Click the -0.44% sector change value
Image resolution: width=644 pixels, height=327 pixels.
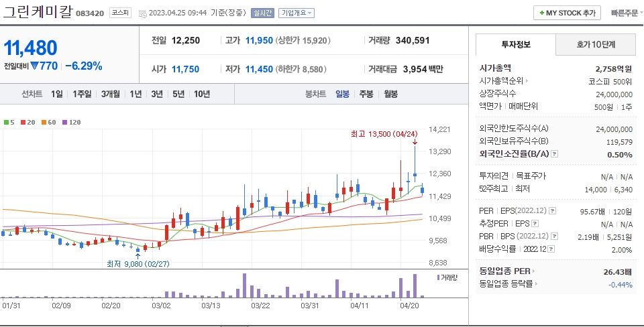(x=620, y=284)
